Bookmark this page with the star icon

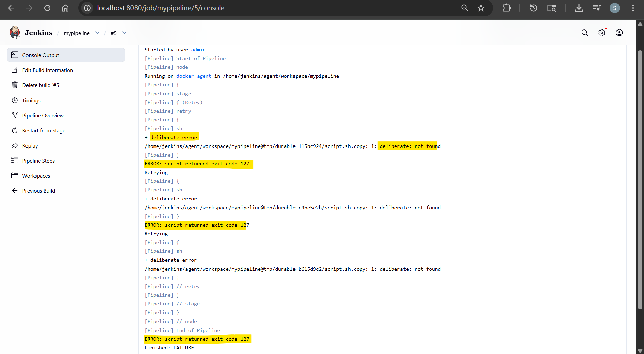point(481,8)
